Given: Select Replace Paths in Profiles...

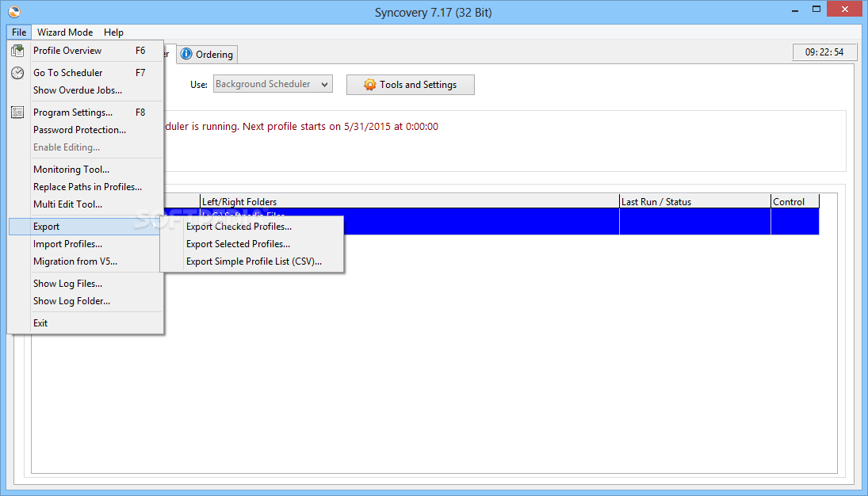Looking at the screenshot, I should 86,186.
